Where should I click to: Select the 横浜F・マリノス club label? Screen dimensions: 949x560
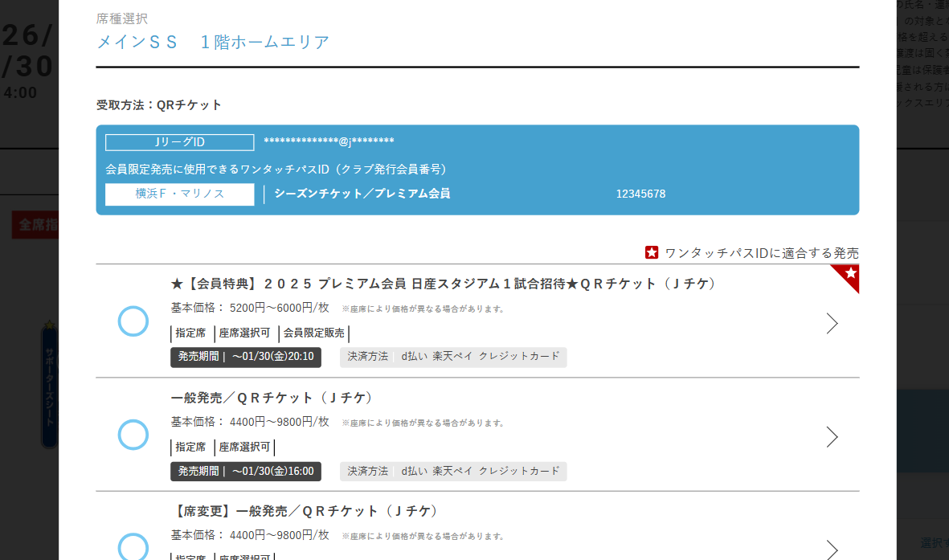(180, 194)
